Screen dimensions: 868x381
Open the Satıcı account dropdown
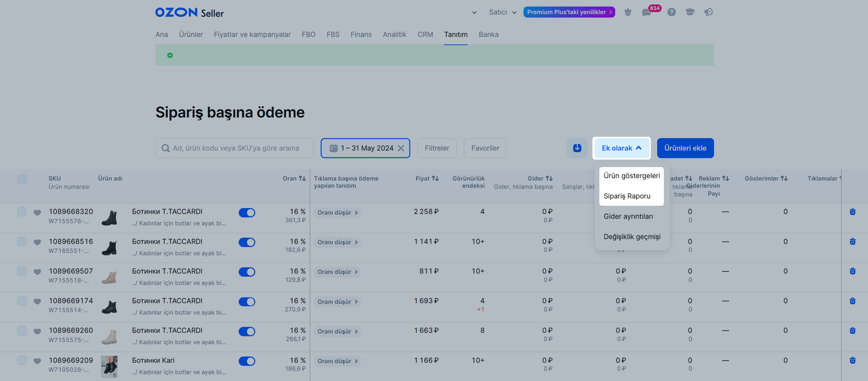503,12
